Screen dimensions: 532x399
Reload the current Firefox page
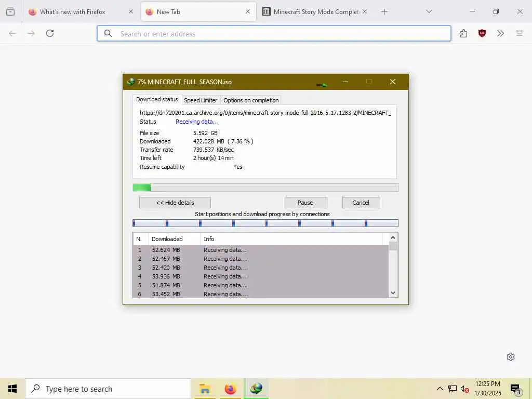pyautogui.click(x=50, y=33)
